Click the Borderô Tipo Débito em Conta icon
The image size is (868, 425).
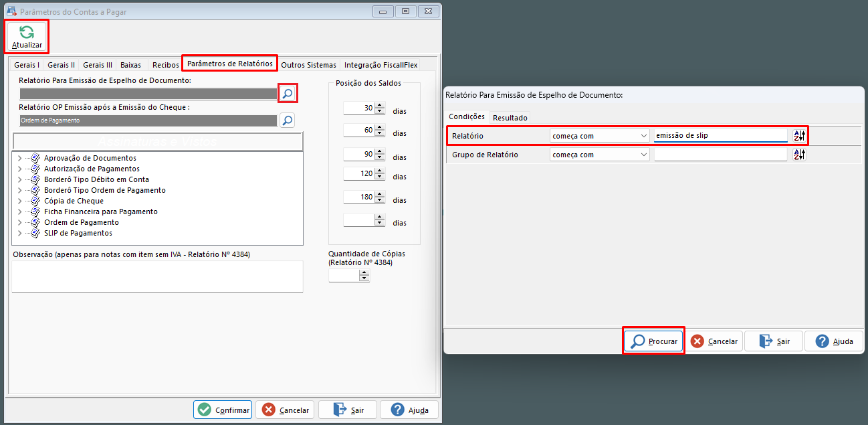(36, 179)
